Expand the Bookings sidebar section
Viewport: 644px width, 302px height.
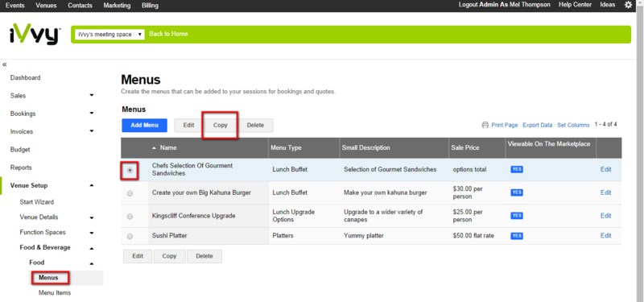[91, 114]
